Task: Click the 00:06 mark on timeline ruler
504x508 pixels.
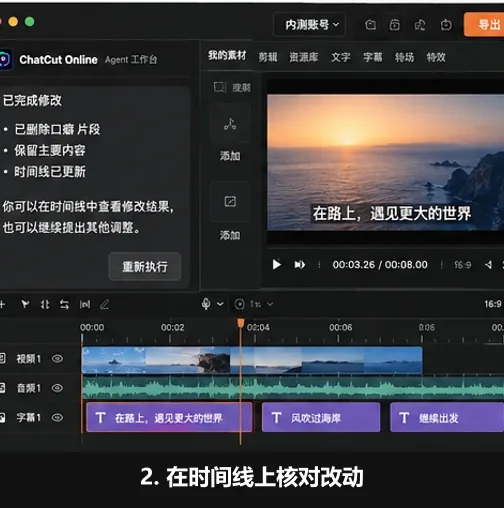Action: point(340,327)
